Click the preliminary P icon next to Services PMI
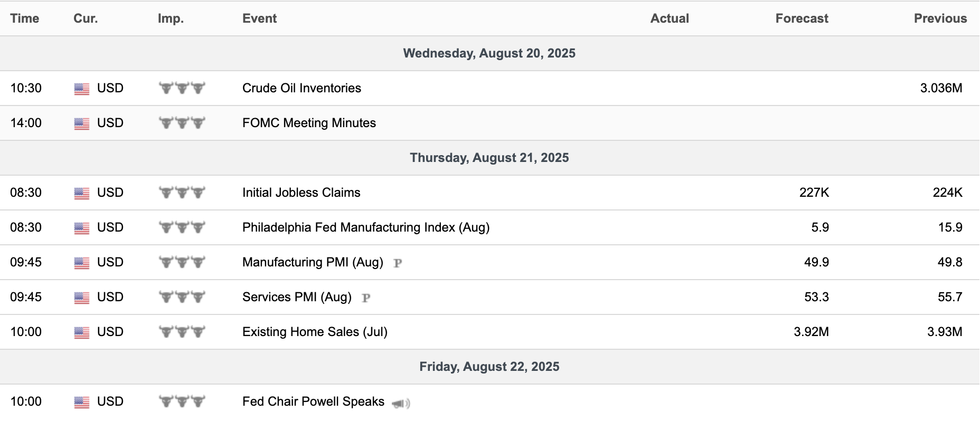The height and width of the screenshot is (421, 980). (366, 298)
